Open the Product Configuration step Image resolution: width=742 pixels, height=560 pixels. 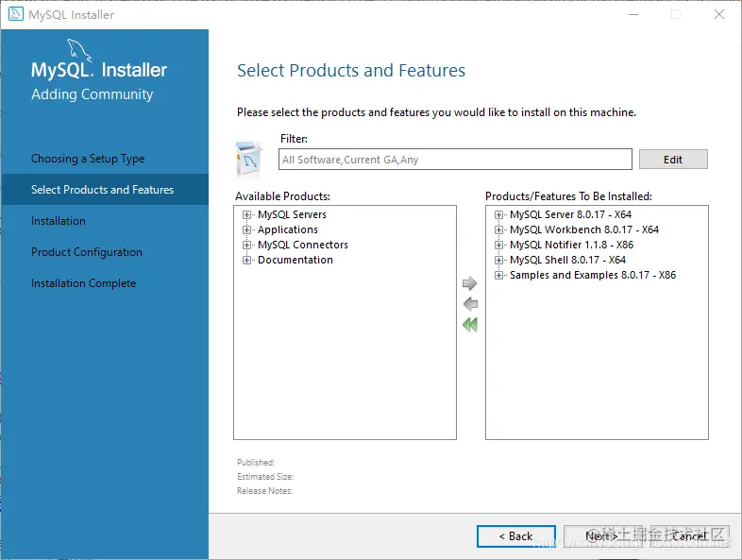[x=87, y=252]
